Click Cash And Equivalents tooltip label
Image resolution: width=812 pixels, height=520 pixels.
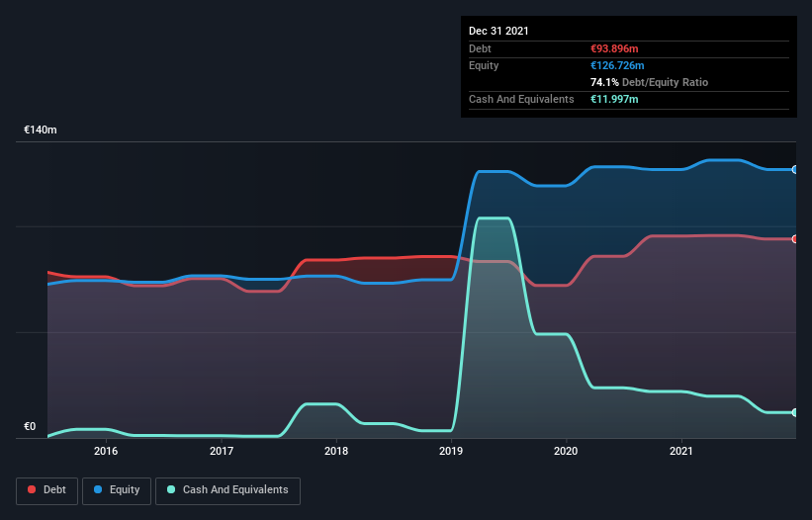(x=521, y=99)
